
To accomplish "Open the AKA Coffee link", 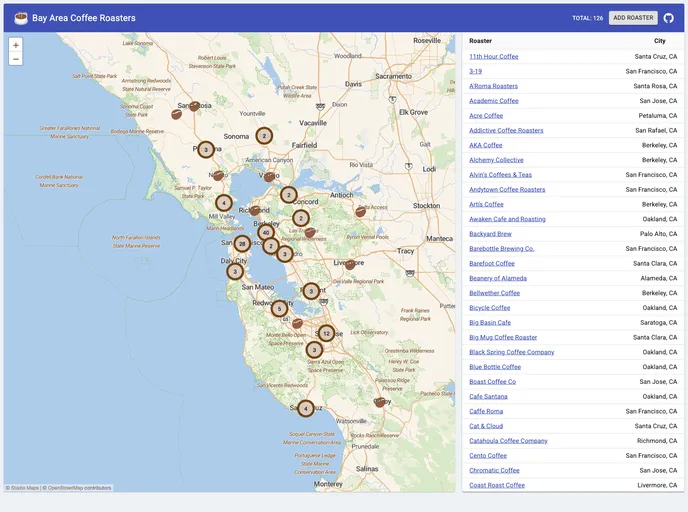I will point(486,145).
